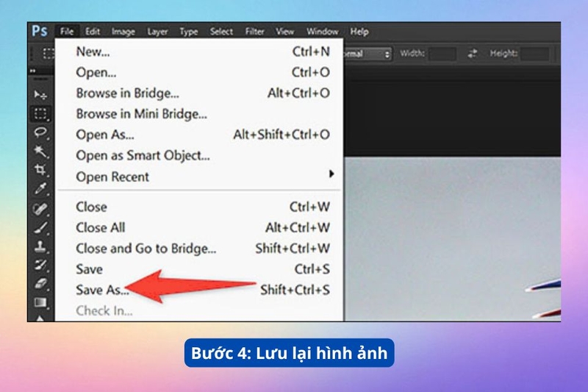Open the Window menu
Screen dimensions: 588x392
[323, 32]
